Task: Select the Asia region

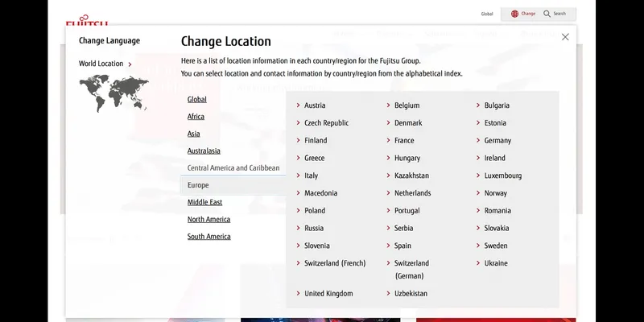Action: click(193, 134)
